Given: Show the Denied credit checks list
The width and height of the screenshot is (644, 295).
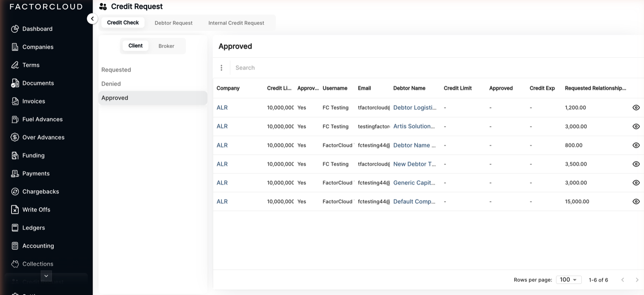Looking at the screenshot, I should coord(153,84).
